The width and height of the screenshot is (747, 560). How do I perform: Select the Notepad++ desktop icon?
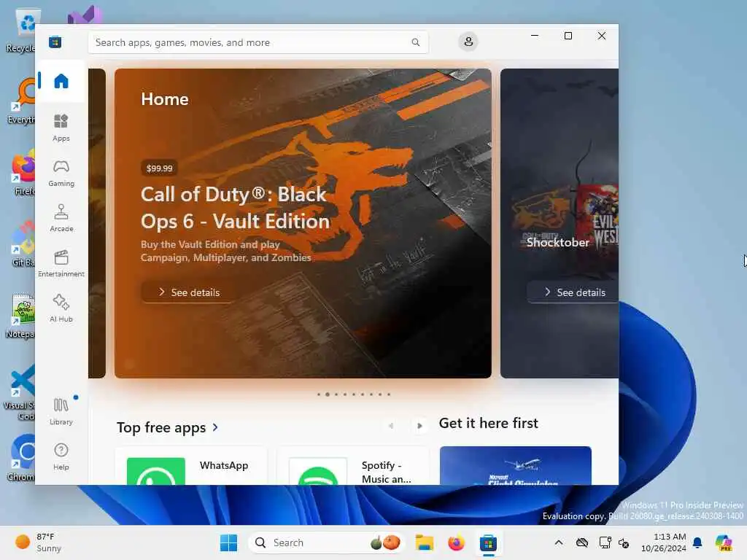pos(21,315)
